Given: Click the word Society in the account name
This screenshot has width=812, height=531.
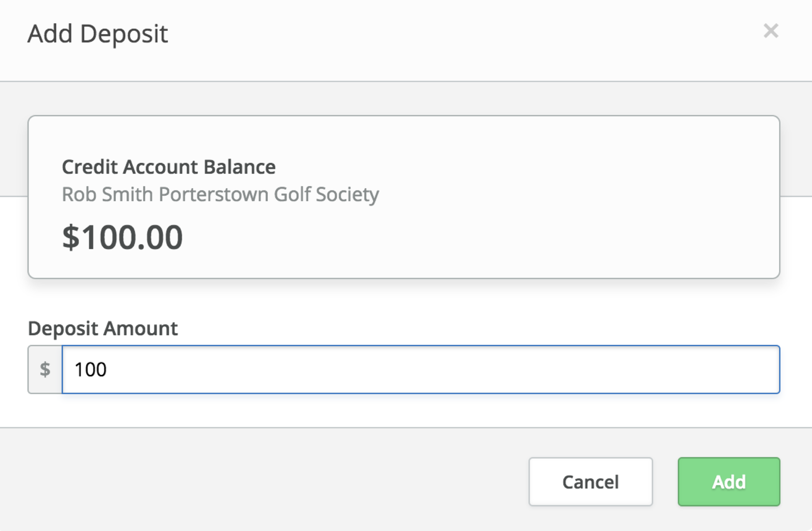Looking at the screenshot, I should [x=347, y=194].
